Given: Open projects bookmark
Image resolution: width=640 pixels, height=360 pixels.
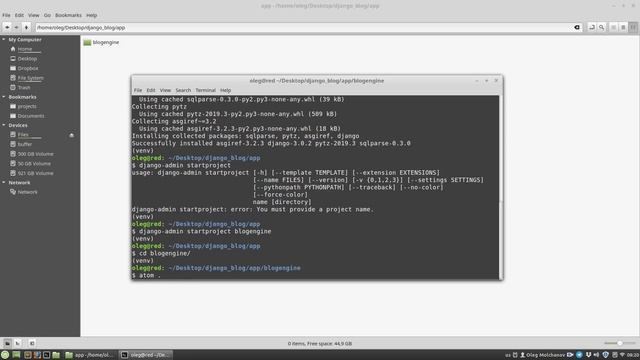Looking at the screenshot, I should click(x=27, y=107).
